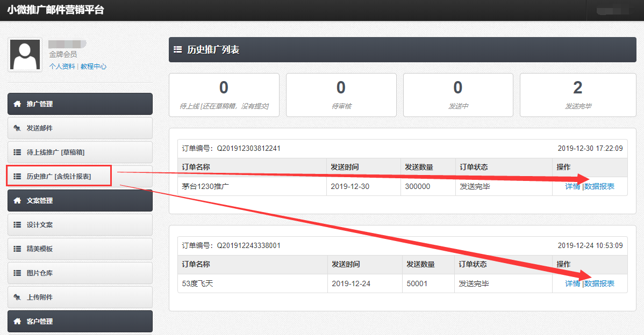The image size is (644, 335).
Task: Open 数据报表 for 茅台1230推广 order
Action: pyautogui.click(x=599, y=187)
